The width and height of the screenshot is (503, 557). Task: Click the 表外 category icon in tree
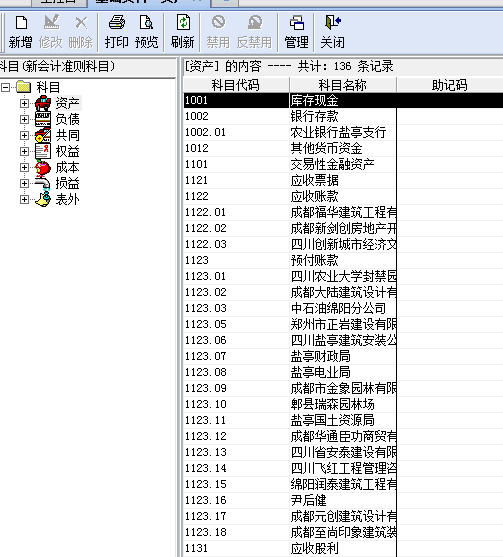tap(43, 199)
